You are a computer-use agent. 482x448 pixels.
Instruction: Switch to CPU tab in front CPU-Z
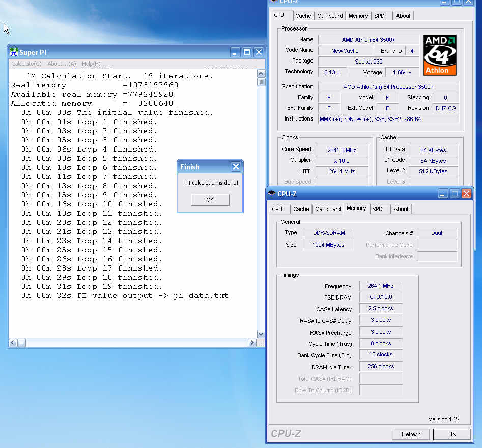(x=277, y=209)
